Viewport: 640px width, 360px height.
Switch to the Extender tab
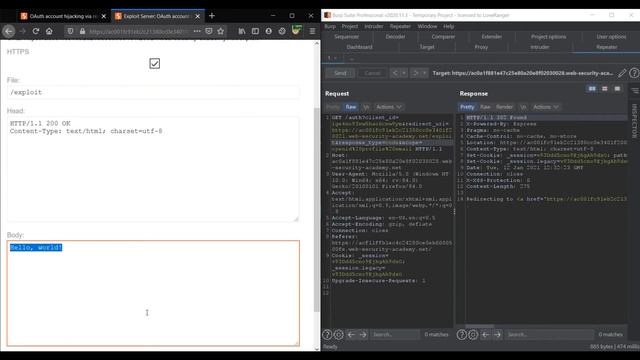[491, 37]
